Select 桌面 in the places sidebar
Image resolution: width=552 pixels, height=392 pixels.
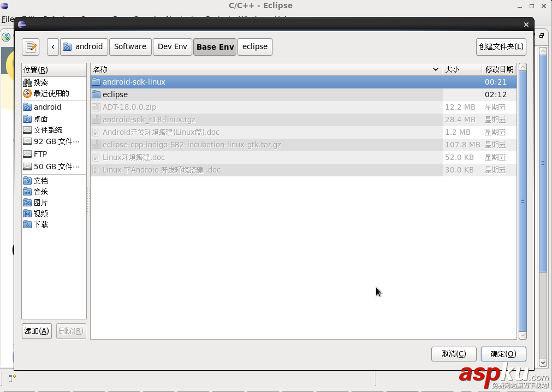[54, 119]
